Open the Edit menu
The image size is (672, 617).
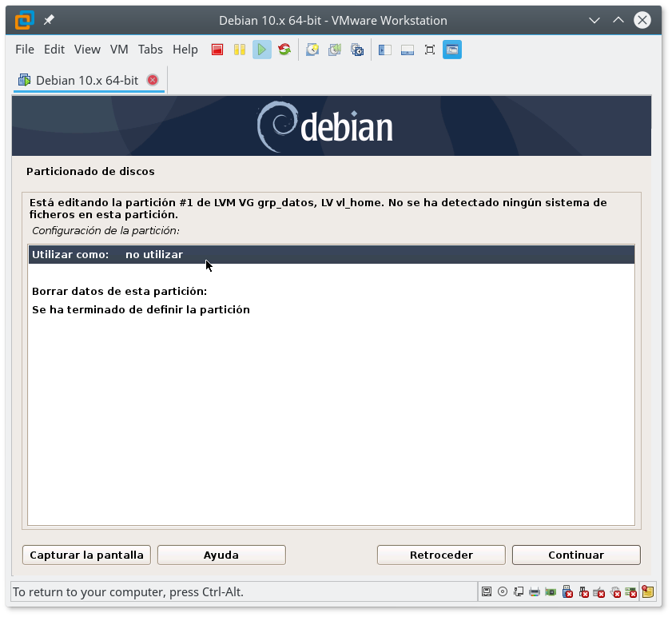point(54,50)
